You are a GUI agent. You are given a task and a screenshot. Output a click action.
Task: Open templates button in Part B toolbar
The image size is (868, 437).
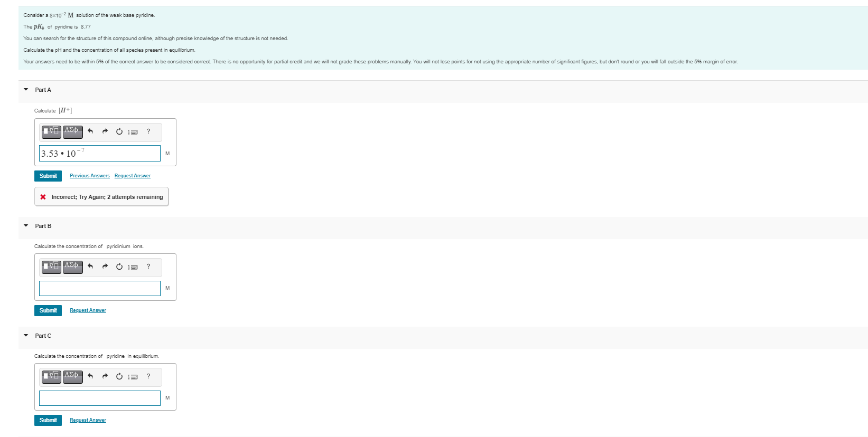pyautogui.click(x=52, y=267)
